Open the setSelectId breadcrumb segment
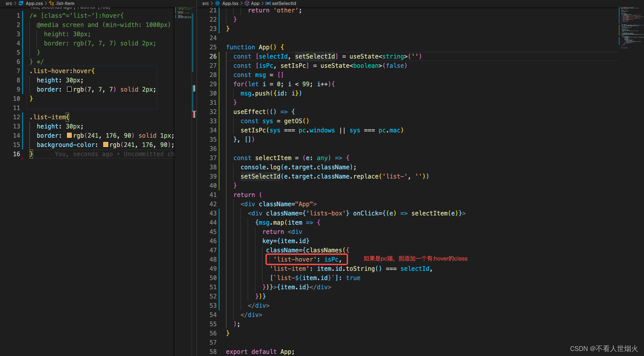 pyautogui.click(x=284, y=3)
